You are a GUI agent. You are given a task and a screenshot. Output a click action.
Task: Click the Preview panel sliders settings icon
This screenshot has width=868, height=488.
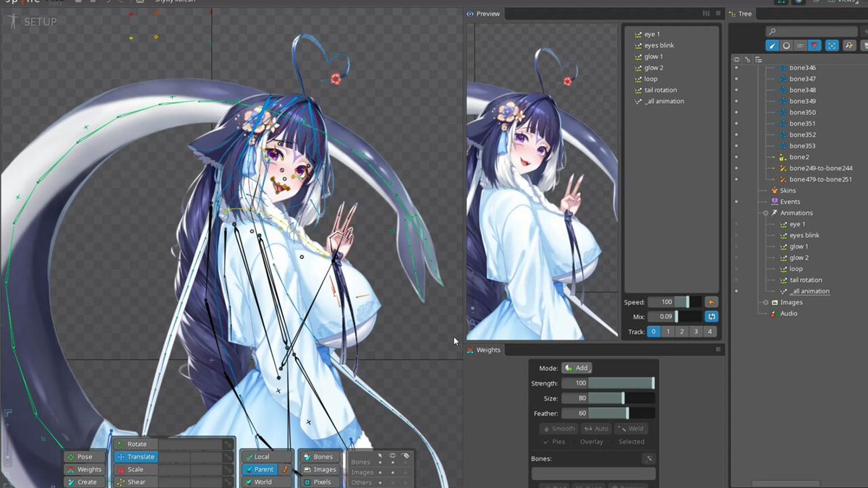(707, 14)
